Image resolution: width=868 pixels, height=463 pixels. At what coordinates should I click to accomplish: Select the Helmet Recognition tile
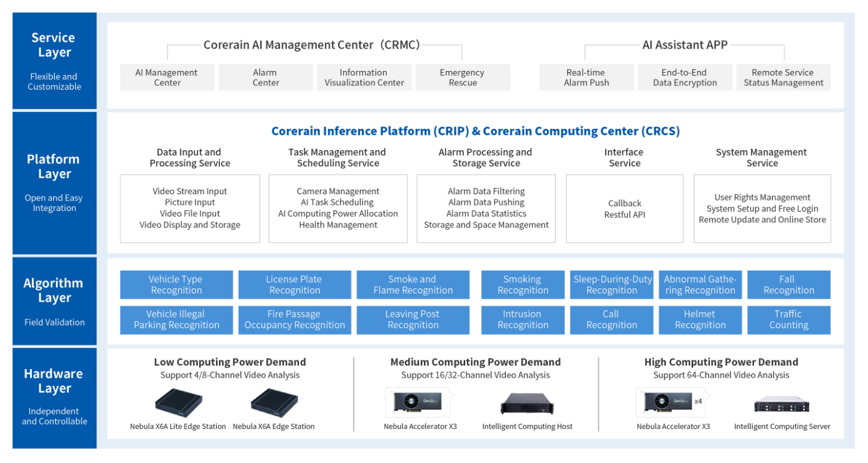tap(700, 320)
